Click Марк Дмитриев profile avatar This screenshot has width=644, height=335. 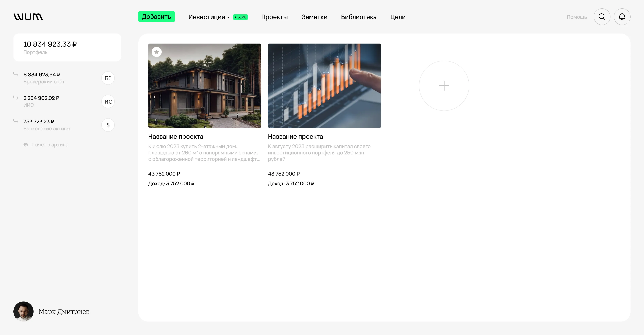(23, 311)
